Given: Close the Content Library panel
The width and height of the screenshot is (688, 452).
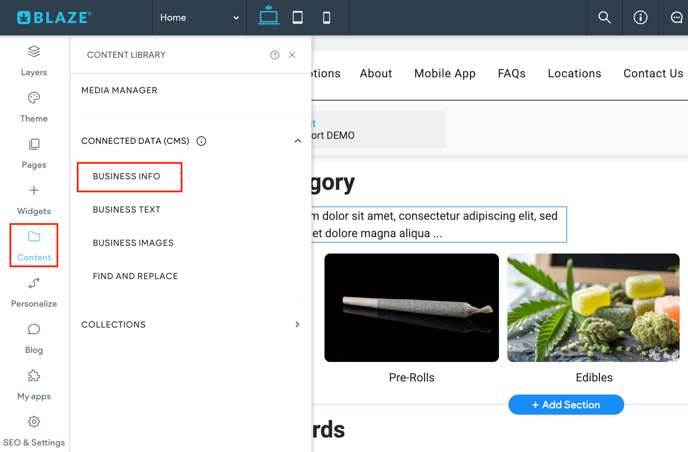Looking at the screenshot, I should tap(292, 55).
